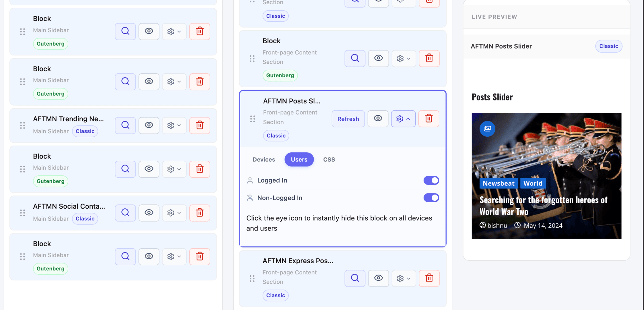
Task: Click the 'May 14, 2024' post date
Action: 543,226
